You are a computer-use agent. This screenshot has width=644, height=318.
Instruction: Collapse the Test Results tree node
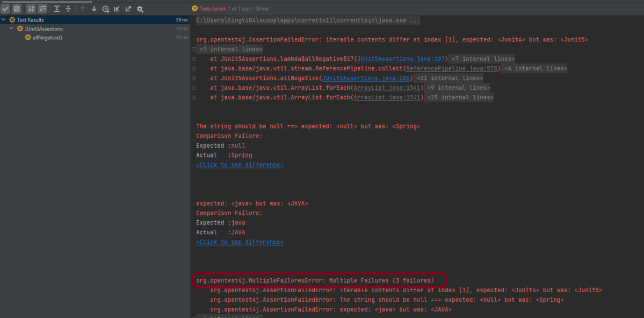pos(4,20)
